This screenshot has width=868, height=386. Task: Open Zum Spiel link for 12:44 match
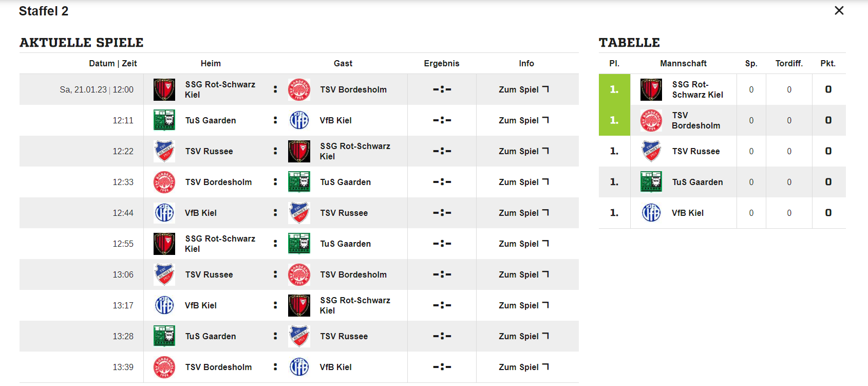click(x=523, y=213)
